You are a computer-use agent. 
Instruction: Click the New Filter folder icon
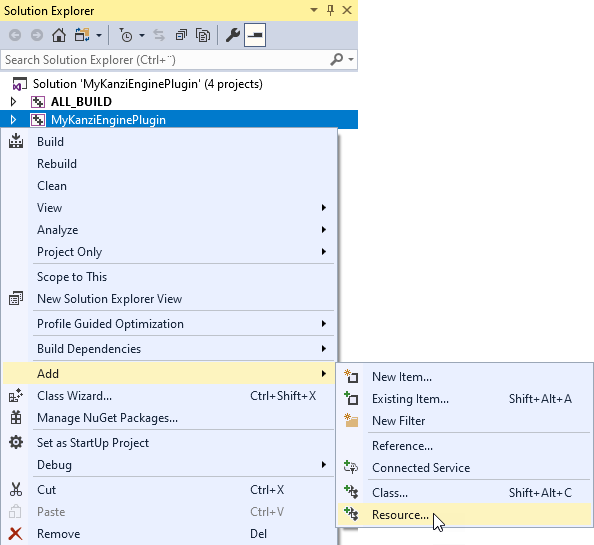coord(351,420)
